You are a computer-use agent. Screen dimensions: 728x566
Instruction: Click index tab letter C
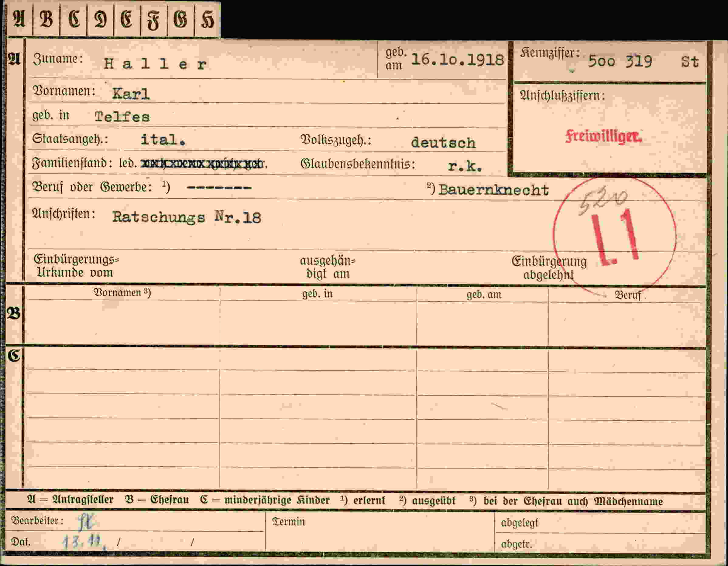click(x=73, y=19)
